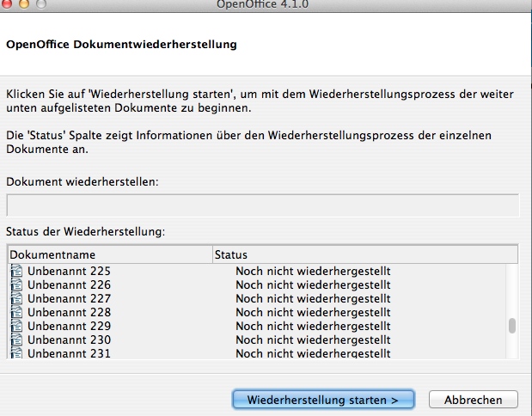
Task: Click the yellow minimize window button
Action: coord(24,3)
